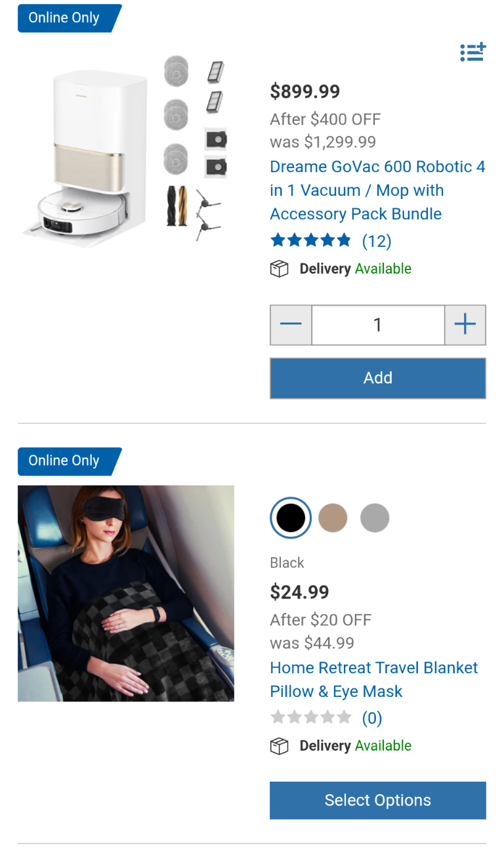This screenshot has height=848, width=504.
Task: Add the Dreame GoVac to cart
Action: point(378,378)
